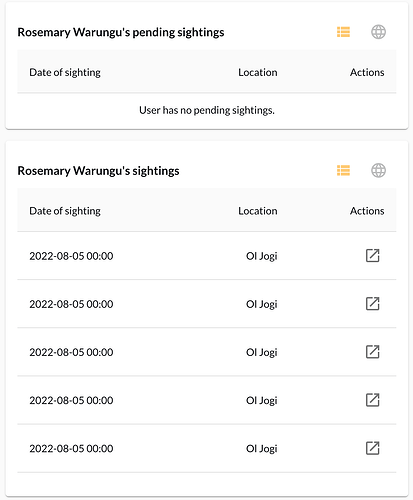Open the second Ol Jogi sighting
Image resolution: width=413 pixels, height=500 pixels.
click(372, 304)
